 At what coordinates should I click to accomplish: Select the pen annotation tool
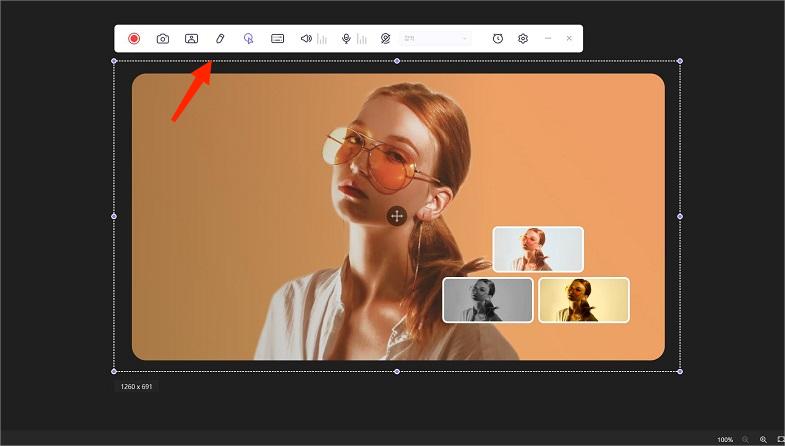(220, 39)
